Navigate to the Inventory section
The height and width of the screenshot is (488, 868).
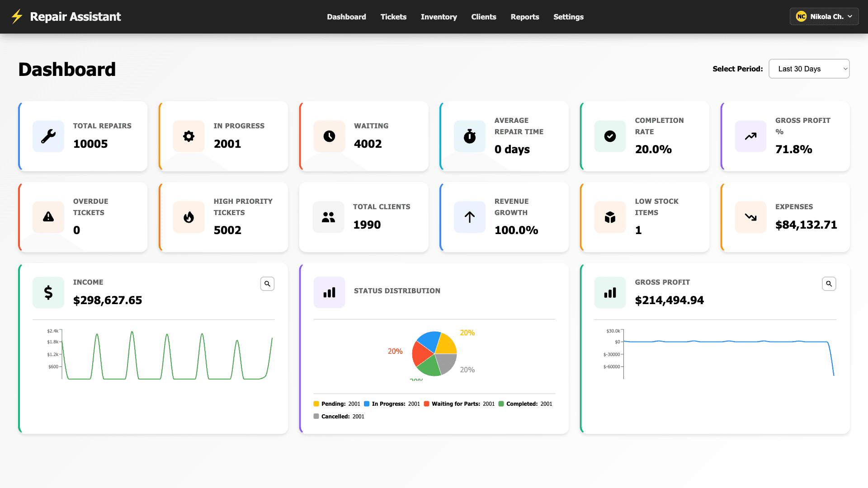(x=439, y=17)
